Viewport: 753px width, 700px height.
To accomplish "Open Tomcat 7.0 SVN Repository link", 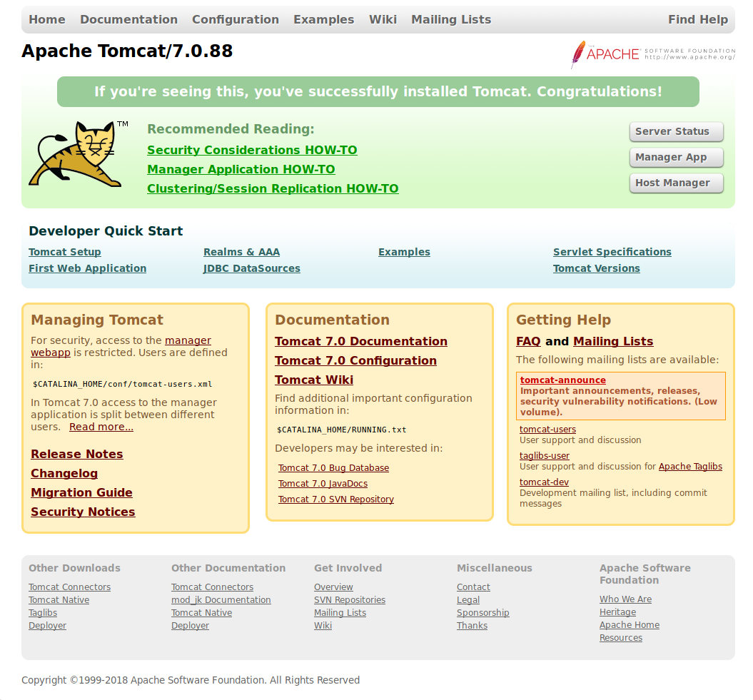I will click(336, 499).
